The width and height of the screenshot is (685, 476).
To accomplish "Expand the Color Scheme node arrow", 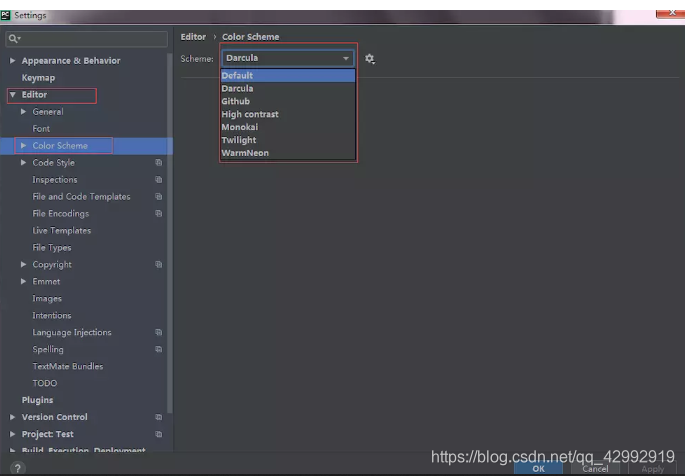I will pos(24,145).
